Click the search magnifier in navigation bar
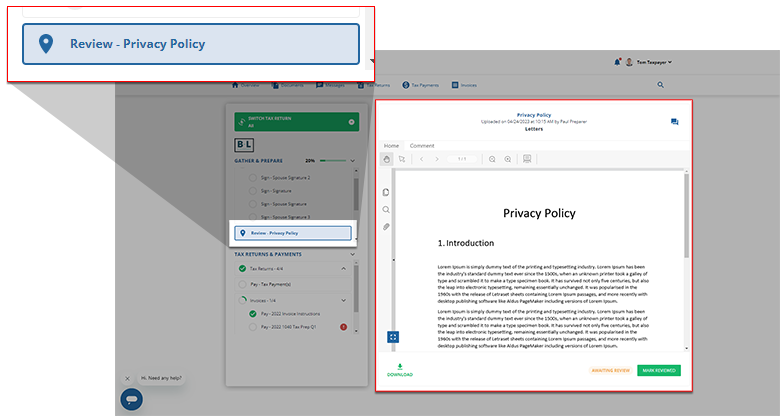 coord(660,85)
